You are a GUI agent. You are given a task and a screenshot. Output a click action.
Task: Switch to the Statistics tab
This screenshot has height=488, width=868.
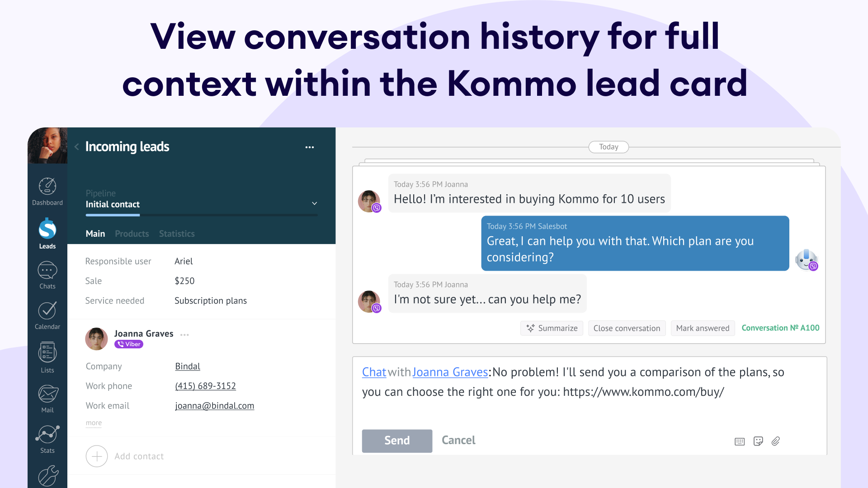(x=177, y=234)
